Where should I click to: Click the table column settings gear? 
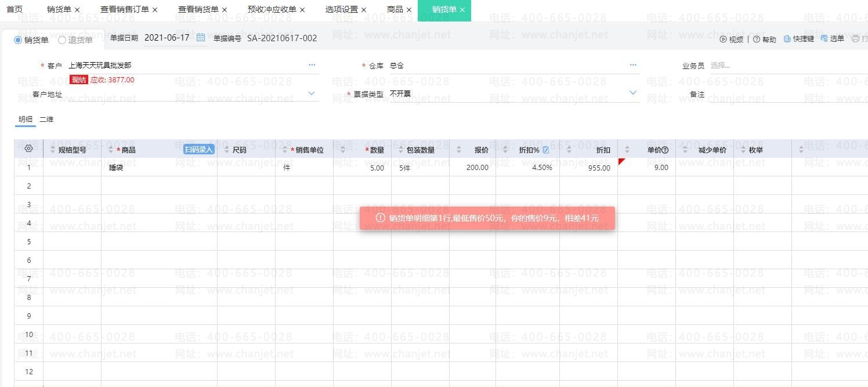click(28, 149)
